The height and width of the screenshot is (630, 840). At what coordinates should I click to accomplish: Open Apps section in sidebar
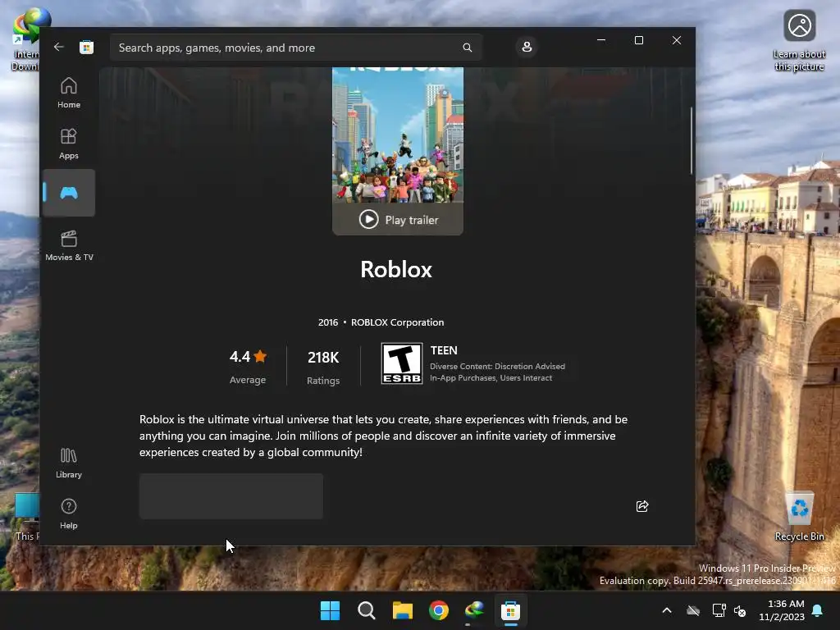[x=69, y=144]
